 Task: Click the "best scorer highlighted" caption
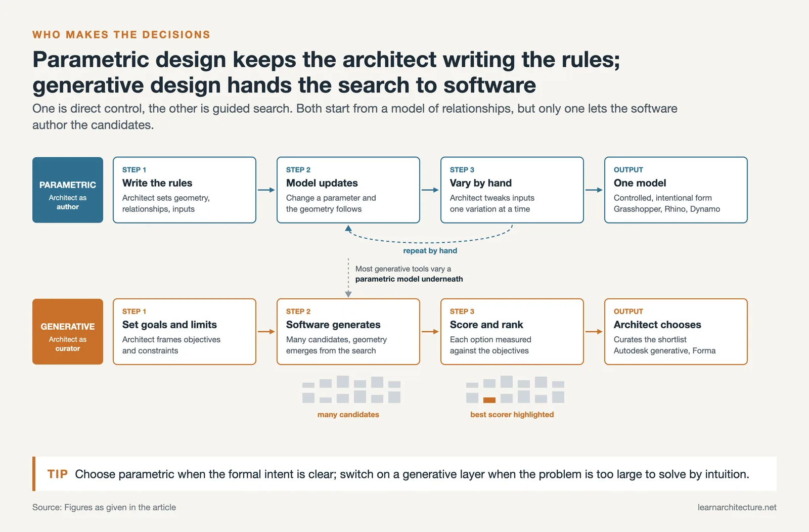coord(512,415)
